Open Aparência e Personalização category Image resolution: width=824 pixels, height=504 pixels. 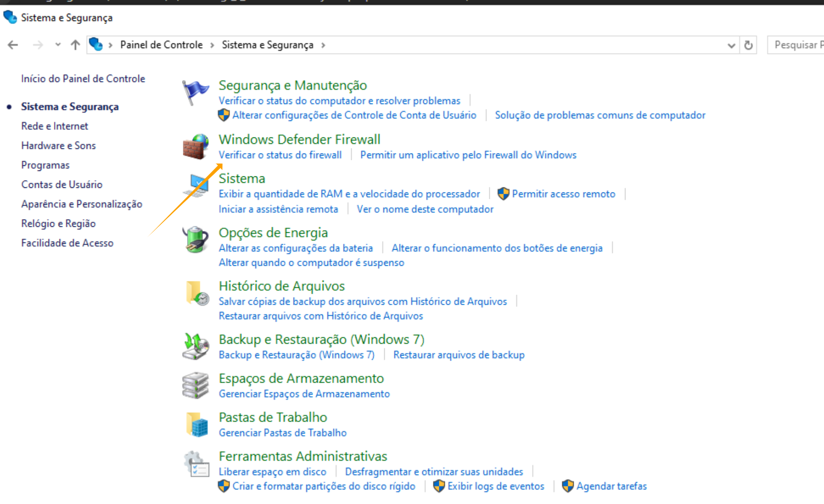point(82,204)
